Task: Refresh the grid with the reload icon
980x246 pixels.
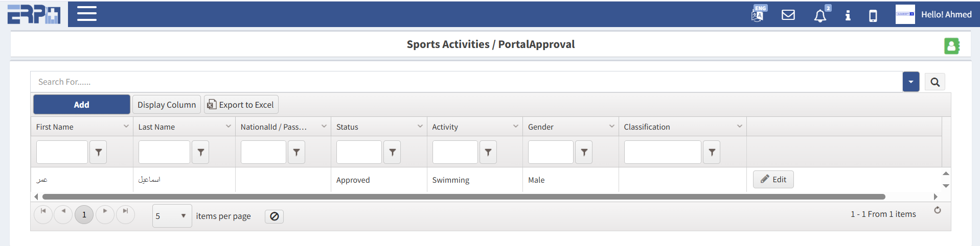Action: click(937, 210)
